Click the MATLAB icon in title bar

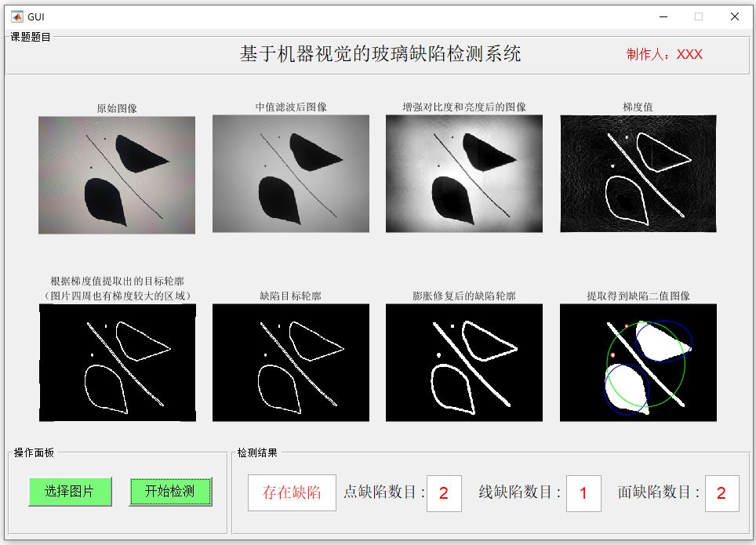[x=17, y=17]
